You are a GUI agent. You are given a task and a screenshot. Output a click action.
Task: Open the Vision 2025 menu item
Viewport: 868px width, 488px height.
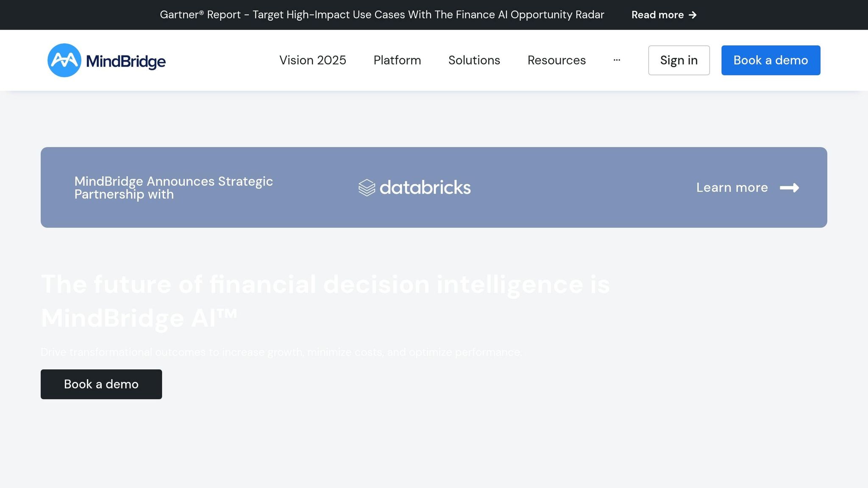click(313, 60)
